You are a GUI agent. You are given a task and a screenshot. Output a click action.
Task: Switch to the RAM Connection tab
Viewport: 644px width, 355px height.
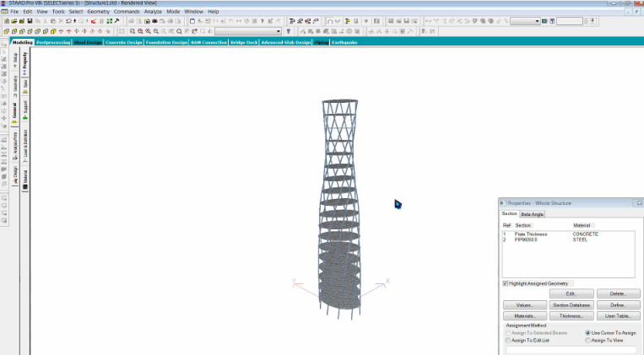(x=209, y=42)
